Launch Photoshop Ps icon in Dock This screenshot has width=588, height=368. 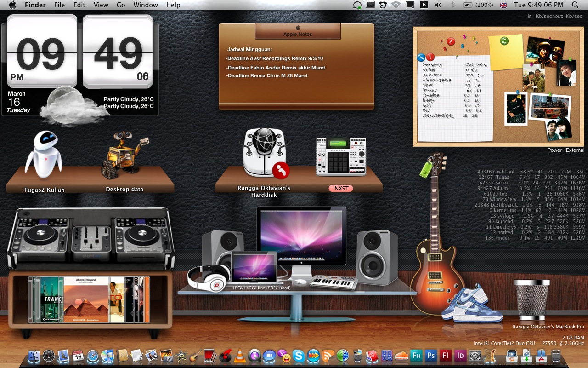431,356
